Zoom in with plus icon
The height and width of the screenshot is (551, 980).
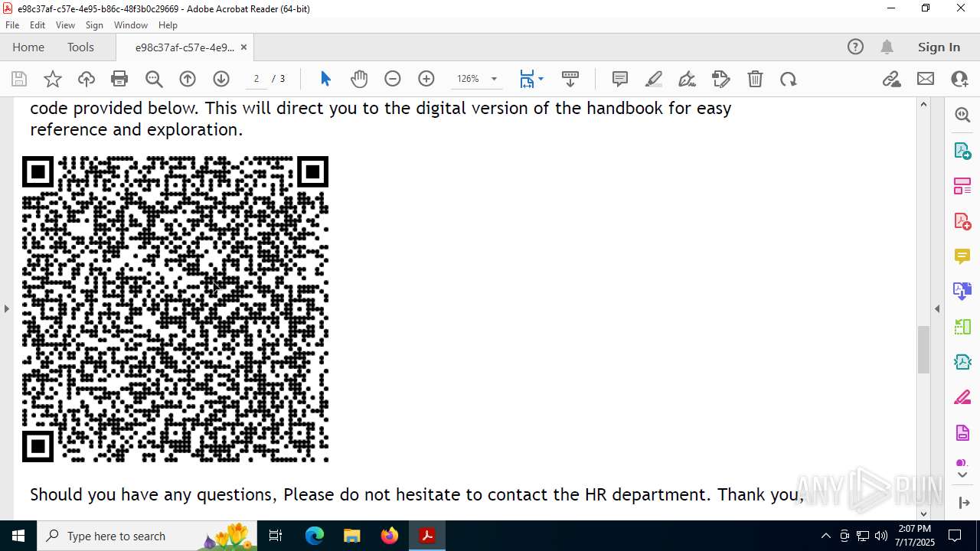click(x=426, y=79)
